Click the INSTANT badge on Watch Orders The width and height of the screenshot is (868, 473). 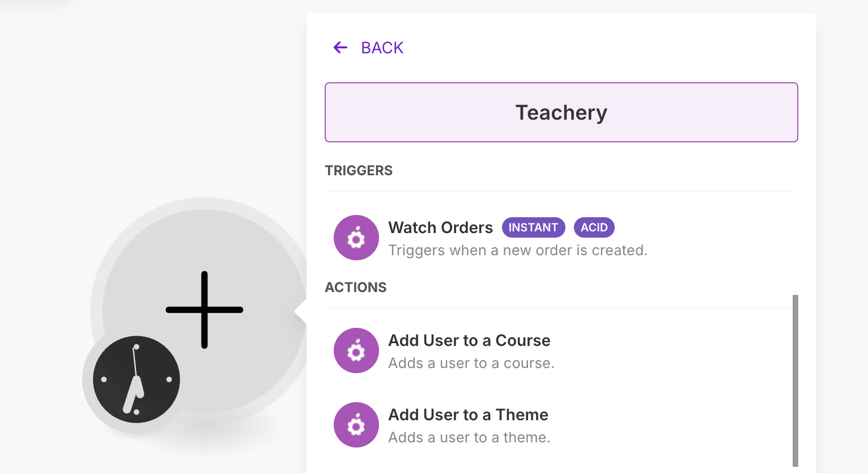coord(533,227)
